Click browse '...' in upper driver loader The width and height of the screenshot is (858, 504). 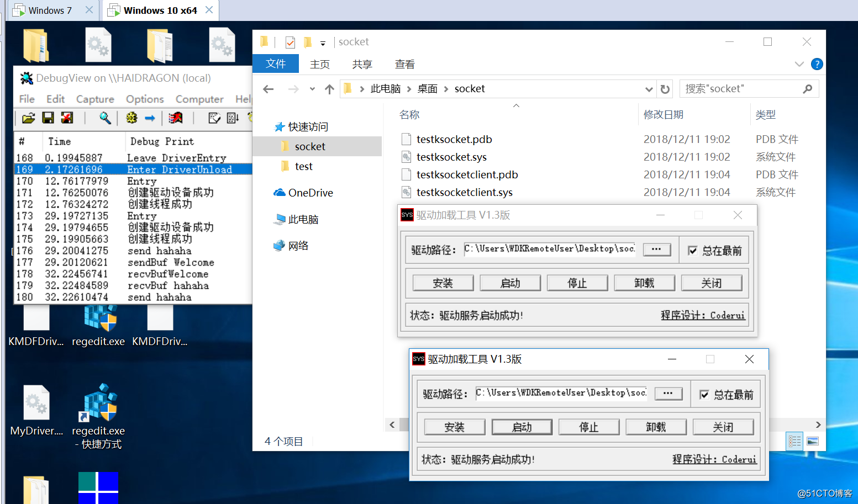pos(656,250)
